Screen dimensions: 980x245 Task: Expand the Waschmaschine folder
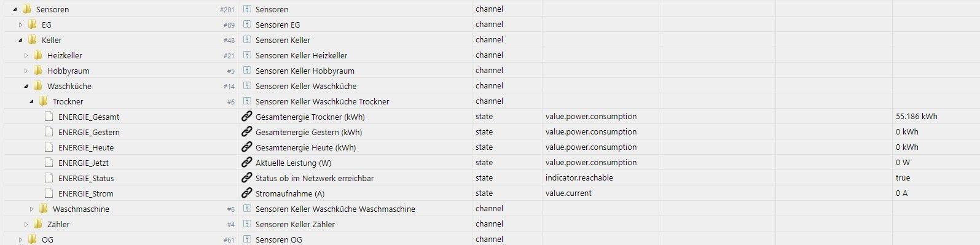pos(31,209)
